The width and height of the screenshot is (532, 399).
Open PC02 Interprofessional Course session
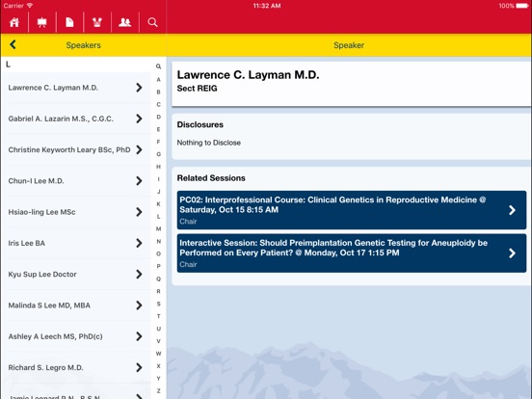coord(352,210)
